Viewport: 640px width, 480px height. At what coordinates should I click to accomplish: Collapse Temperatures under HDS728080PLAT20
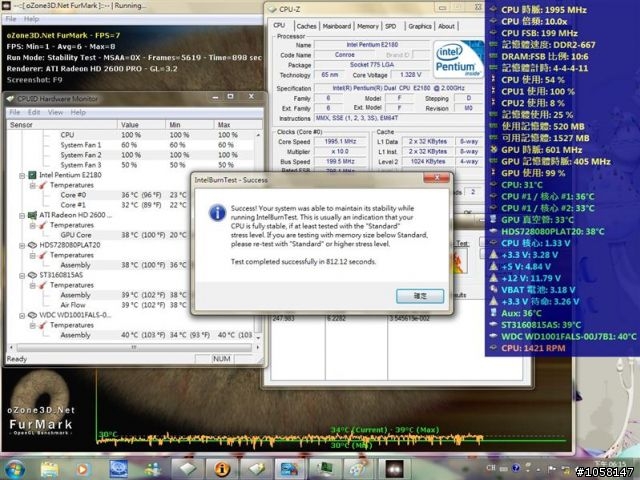click(x=32, y=256)
